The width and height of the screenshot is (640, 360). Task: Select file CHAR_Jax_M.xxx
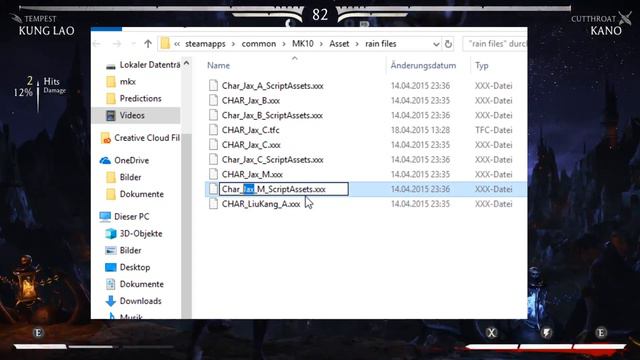point(252,174)
